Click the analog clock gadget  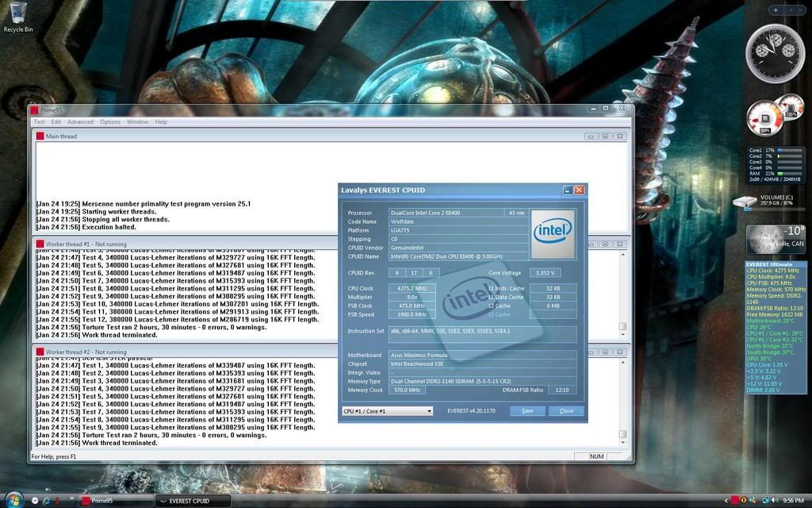click(x=775, y=52)
